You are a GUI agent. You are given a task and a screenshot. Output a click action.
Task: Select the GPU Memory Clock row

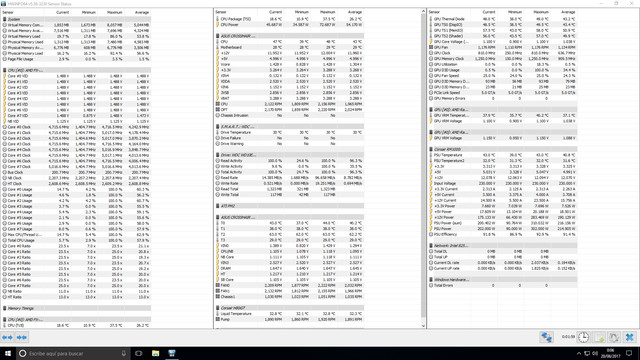tap(503, 59)
